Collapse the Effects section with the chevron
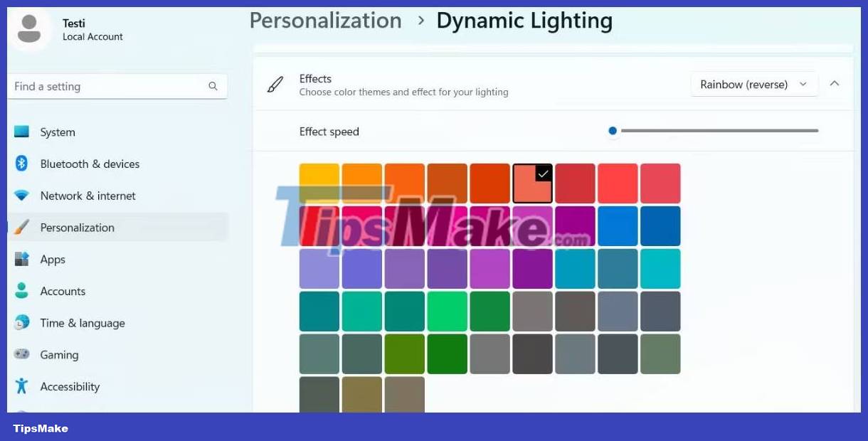Viewport: 868px width, 441px height. click(x=835, y=83)
